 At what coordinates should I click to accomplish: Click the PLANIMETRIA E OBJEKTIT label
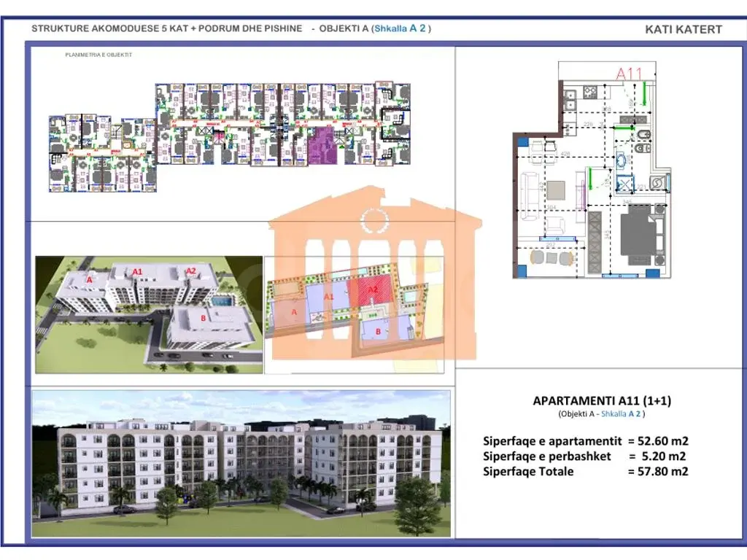[98, 55]
